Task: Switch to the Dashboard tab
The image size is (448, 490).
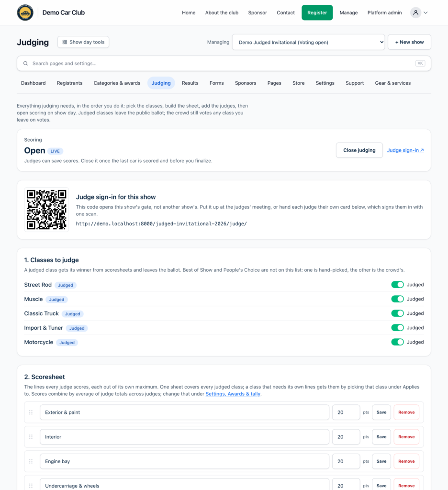Action: click(x=34, y=83)
